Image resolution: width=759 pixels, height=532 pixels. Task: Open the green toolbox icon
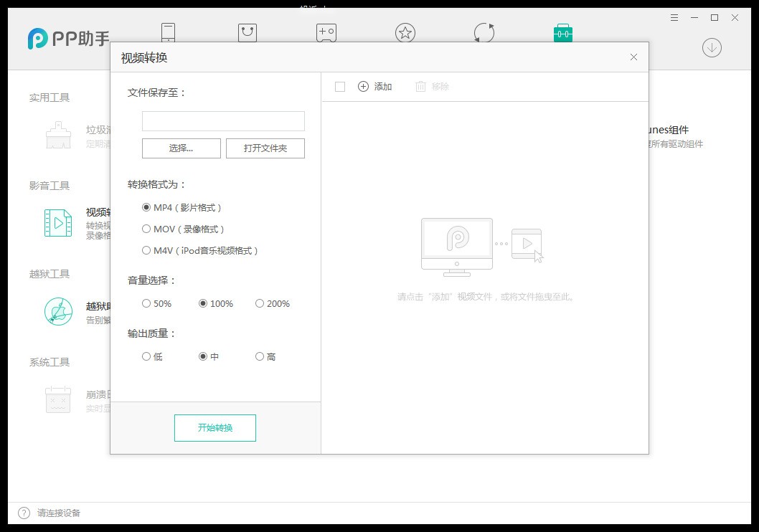click(563, 33)
